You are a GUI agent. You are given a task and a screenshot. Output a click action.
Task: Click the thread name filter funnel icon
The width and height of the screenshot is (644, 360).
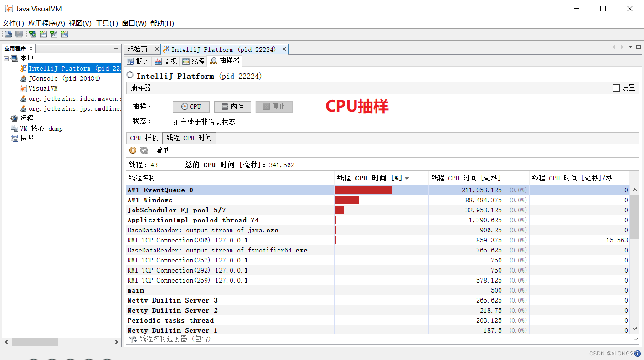(133, 339)
